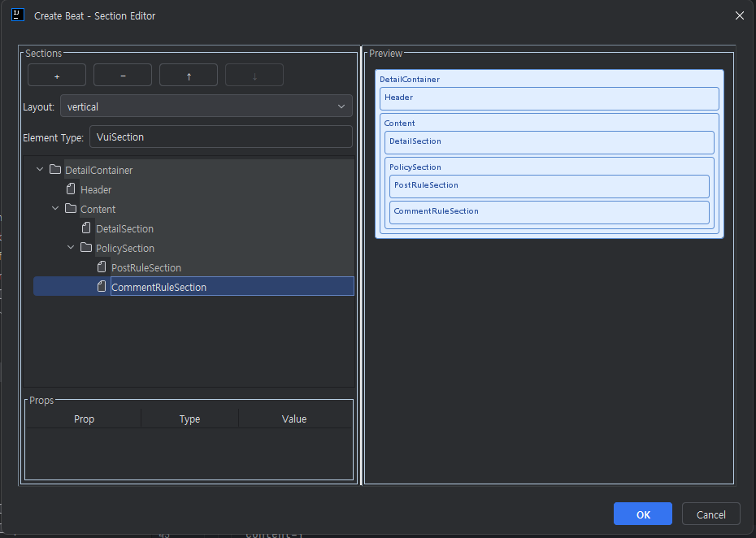Viewport: 756px width, 538px height.
Task: Click the Content folder icon
Action: click(x=71, y=209)
